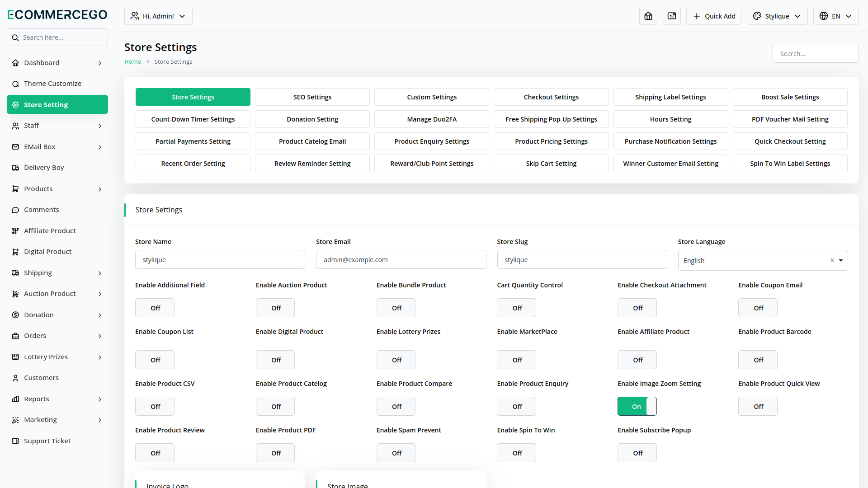Open the Checkout Settings tab
The image size is (868, 488).
tap(551, 97)
